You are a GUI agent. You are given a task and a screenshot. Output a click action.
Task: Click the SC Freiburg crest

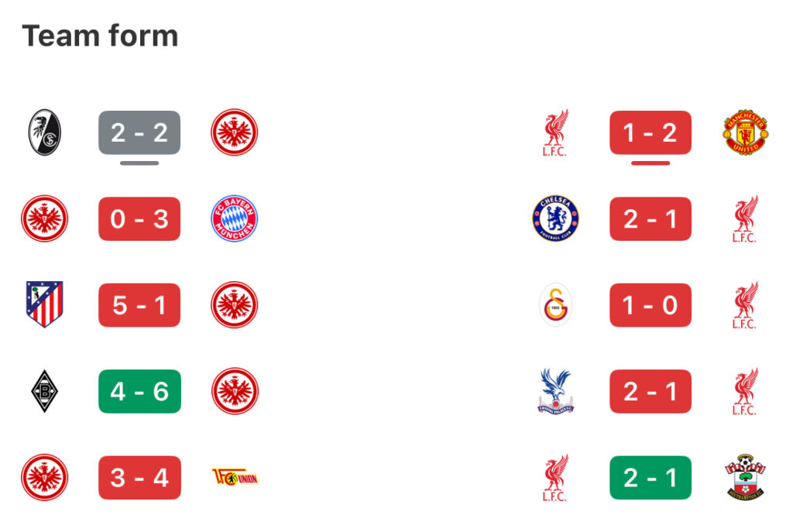coord(44,132)
